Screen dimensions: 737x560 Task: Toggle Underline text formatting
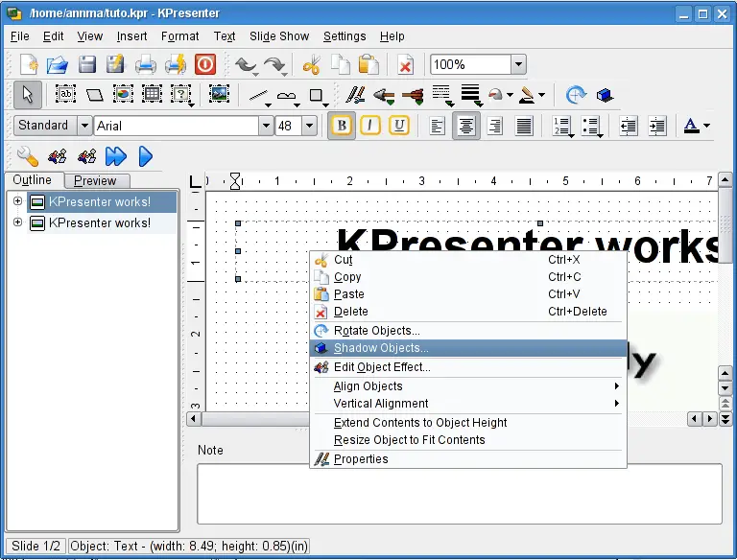pos(398,126)
